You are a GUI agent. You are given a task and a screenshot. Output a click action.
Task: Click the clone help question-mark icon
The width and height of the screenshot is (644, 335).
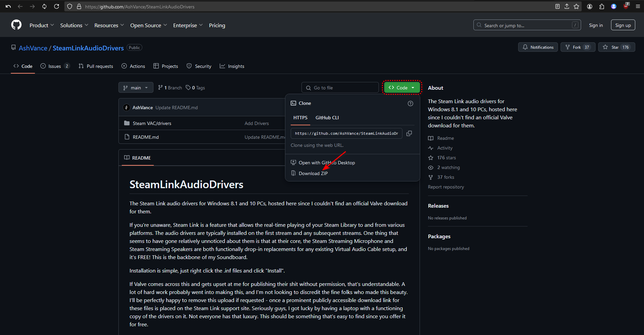[x=410, y=103]
